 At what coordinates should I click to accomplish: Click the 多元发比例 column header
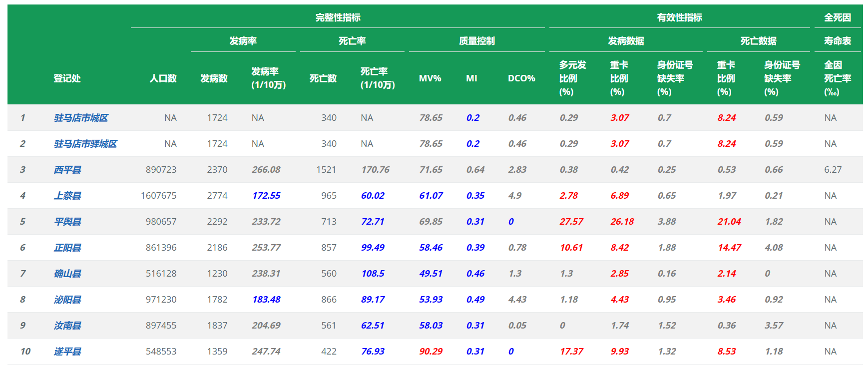572,78
